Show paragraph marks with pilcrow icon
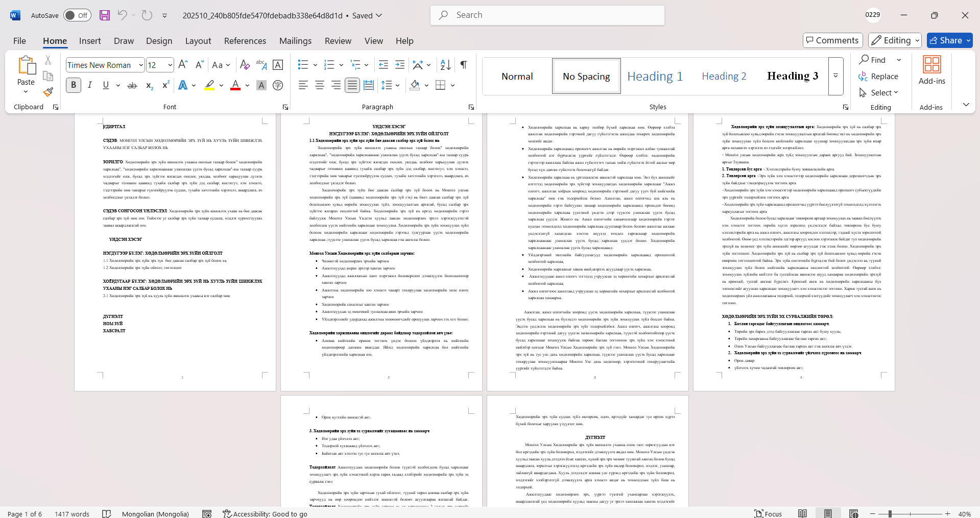This screenshot has width=980, height=518. [x=463, y=65]
